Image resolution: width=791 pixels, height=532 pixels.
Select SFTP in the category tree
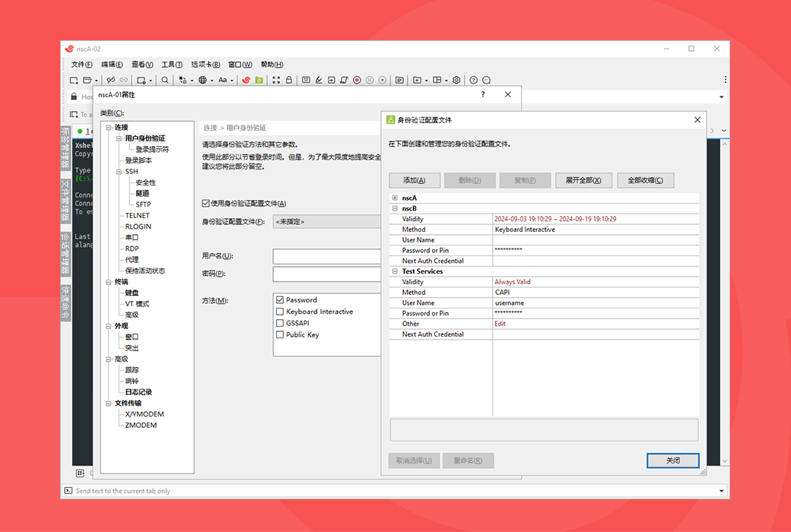click(143, 204)
